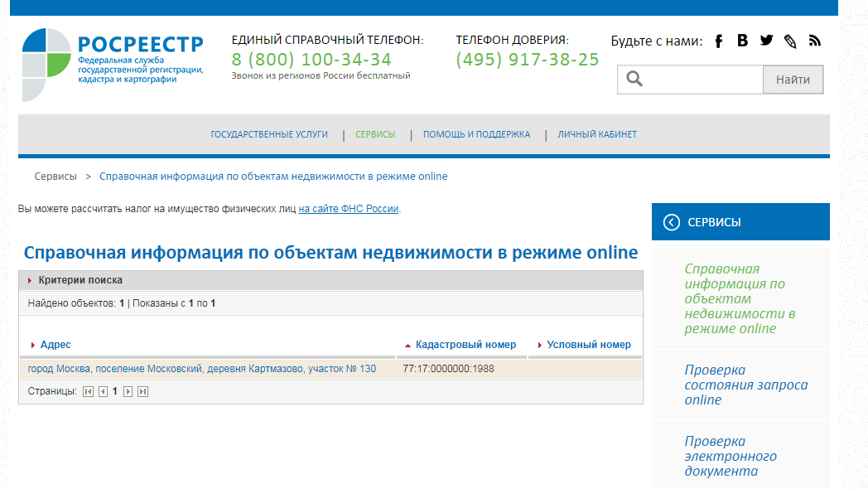Screen dimensions: 868x489
Task: Click the magnifier icon in search box
Action: 634,80
